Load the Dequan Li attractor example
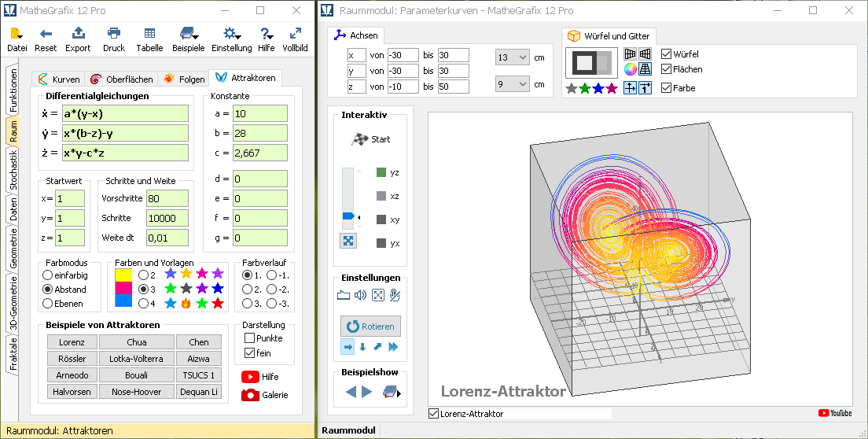Image resolution: width=868 pixels, height=439 pixels. point(199,391)
